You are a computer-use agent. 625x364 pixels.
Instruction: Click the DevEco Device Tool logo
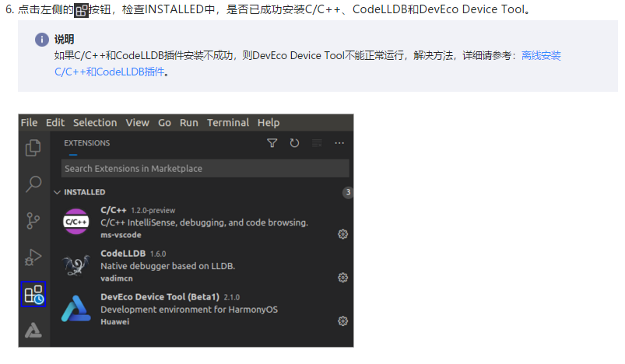75,309
